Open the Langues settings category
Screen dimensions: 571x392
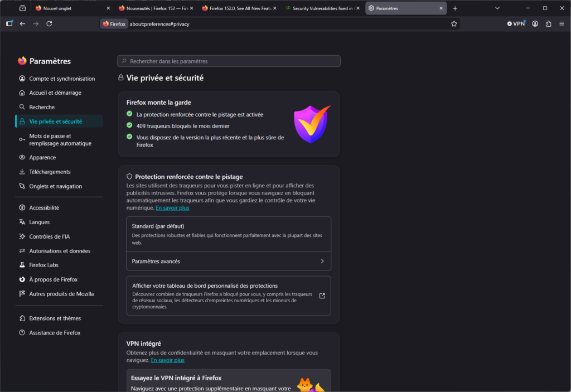pyautogui.click(x=59, y=222)
